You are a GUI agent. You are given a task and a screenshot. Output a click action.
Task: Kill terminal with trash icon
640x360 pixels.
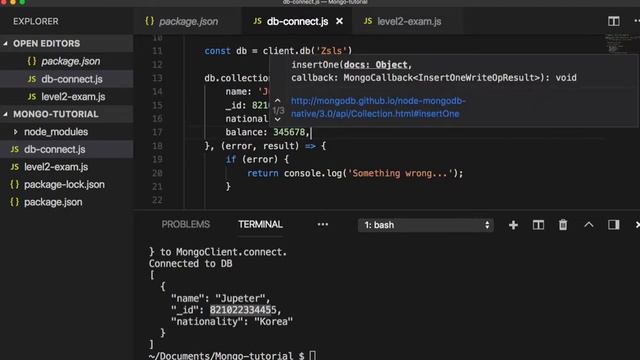(x=563, y=225)
